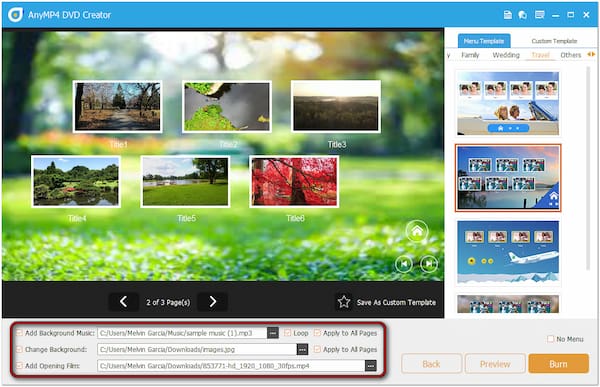Click the Preview button

pyautogui.click(x=495, y=364)
